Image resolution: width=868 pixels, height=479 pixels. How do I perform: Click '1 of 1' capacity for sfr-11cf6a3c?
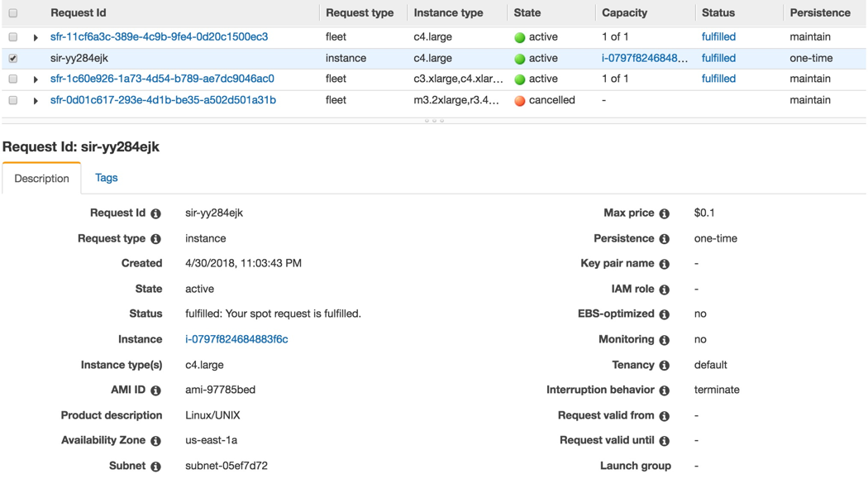(615, 36)
